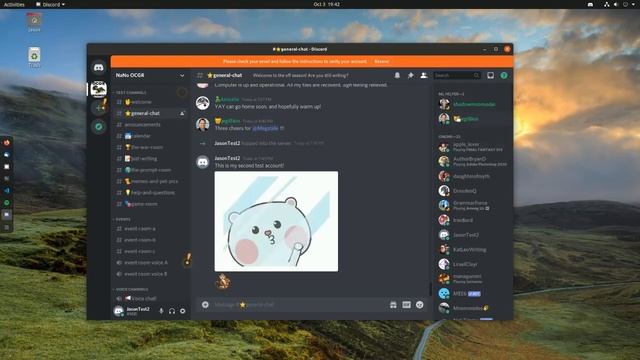Open JasonTest2 in member list
The height and width of the screenshot is (360, 640).
tap(473, 235)
